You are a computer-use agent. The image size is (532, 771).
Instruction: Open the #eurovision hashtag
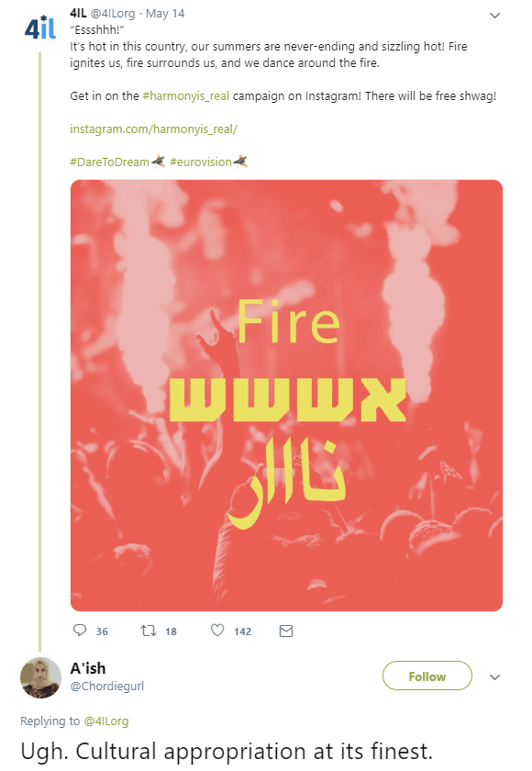point(201,162)
